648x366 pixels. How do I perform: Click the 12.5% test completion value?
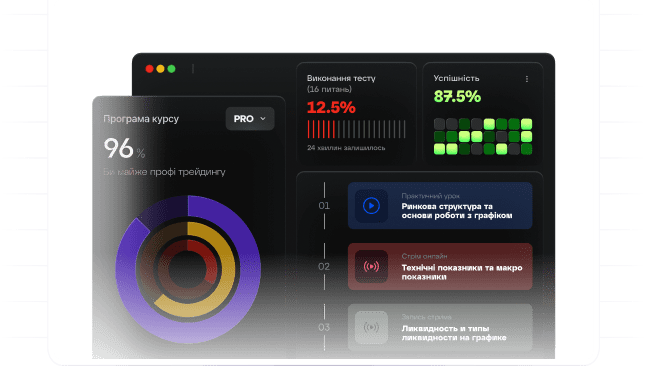pos(331,108)
